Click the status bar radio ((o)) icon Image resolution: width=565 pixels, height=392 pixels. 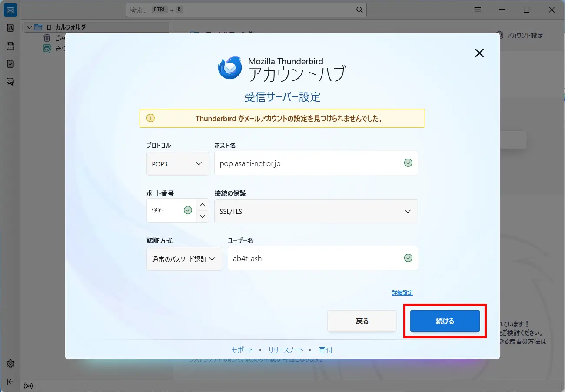pyautogui.click(x=28, y=386)
